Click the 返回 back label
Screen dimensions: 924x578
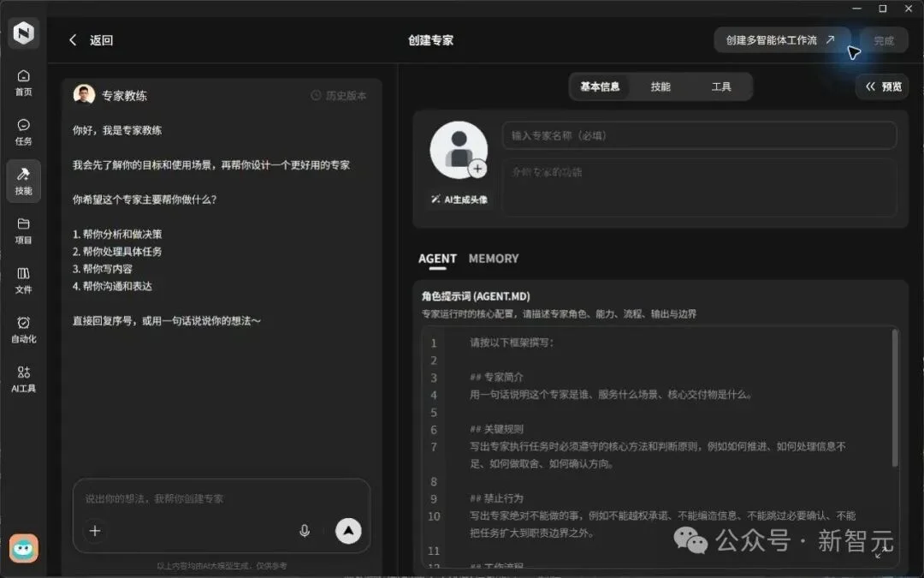pos(101,40)
